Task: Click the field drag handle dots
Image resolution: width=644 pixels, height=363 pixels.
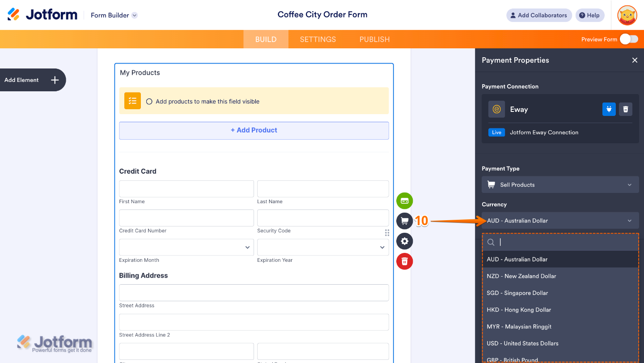Action: (387, 233)
